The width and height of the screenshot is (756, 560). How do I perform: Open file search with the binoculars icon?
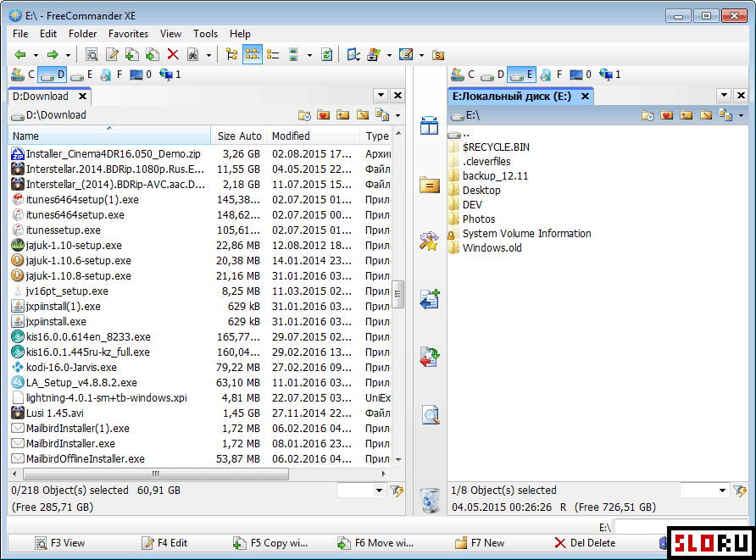point(193,55)
